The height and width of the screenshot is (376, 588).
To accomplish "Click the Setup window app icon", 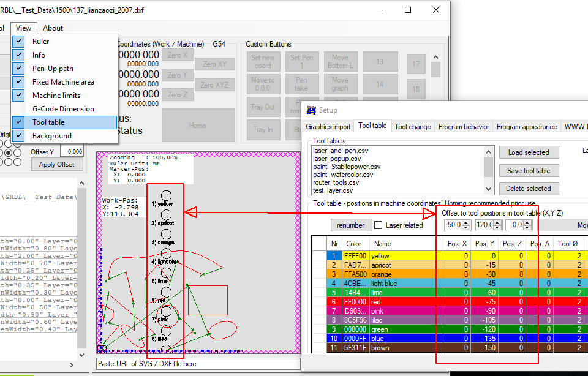I will pyautogui.click(x=311, y=110).
